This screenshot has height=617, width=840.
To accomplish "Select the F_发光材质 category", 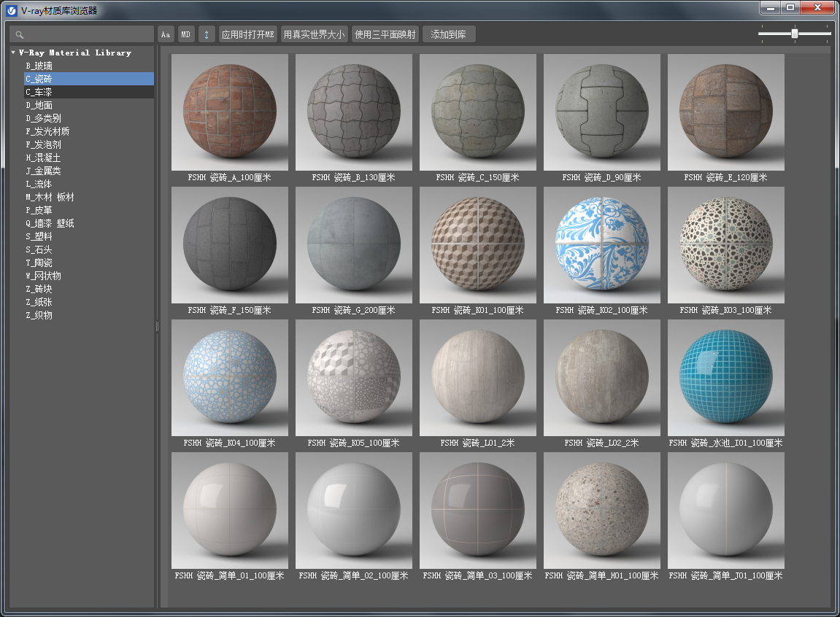I will [47, 131].
